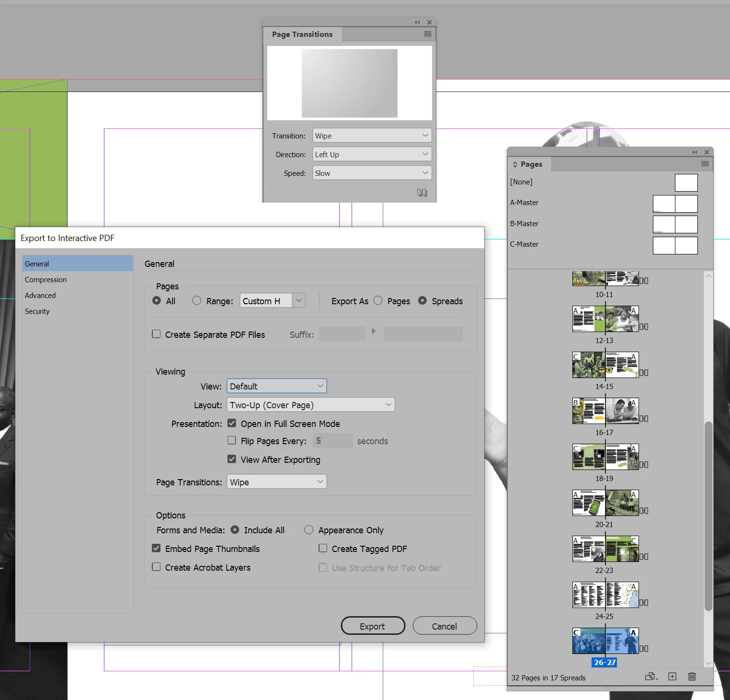Click the Cancel button
The height and width of the screenshot is (700, 730).
[445, 626]
